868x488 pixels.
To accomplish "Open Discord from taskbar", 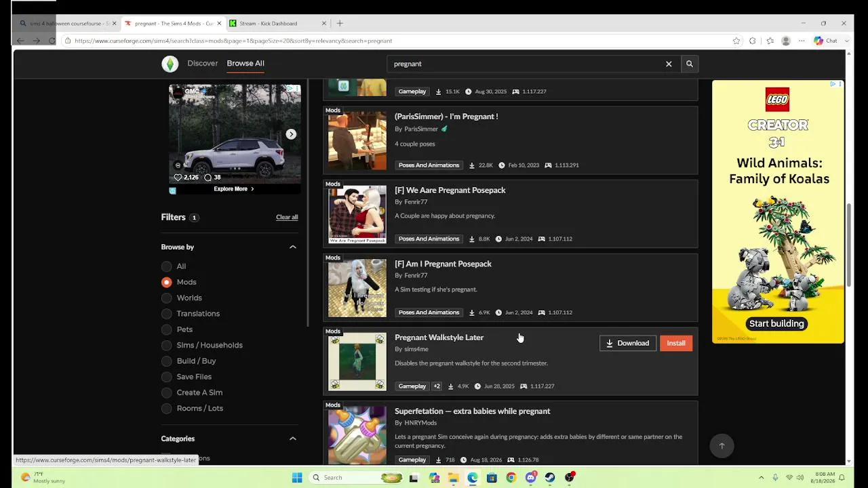I will [x=530, y=478].
